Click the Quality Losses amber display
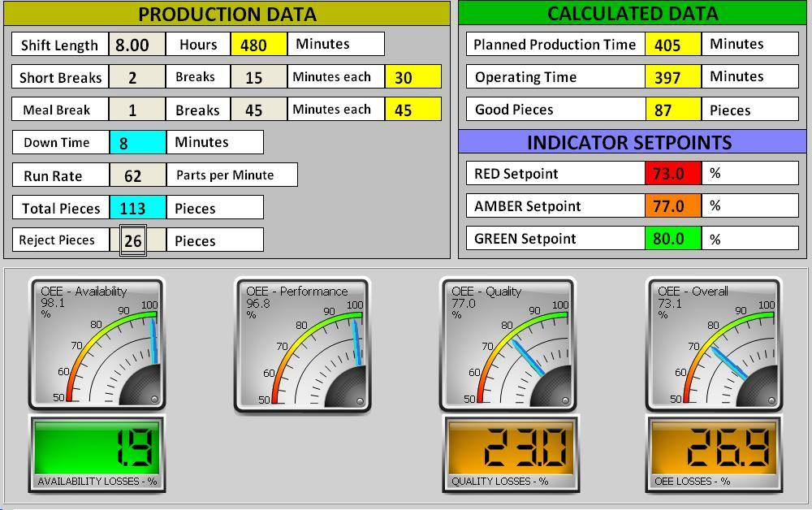The image size is (812, 510). pos(511,454)
